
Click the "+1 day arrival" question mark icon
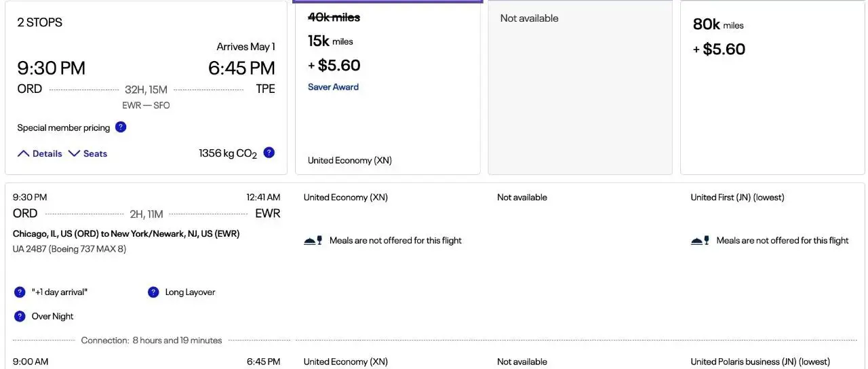point(20,292)
